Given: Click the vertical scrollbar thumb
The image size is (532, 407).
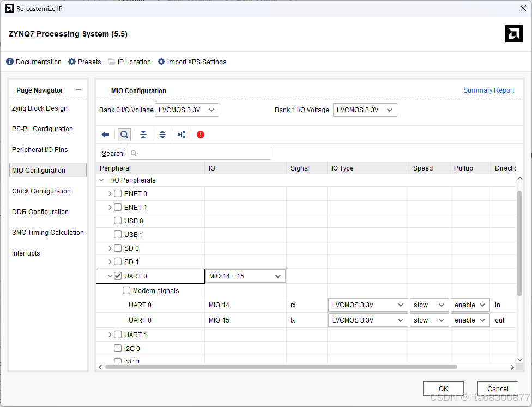Looking at the screenshot, I should point(519,243).
